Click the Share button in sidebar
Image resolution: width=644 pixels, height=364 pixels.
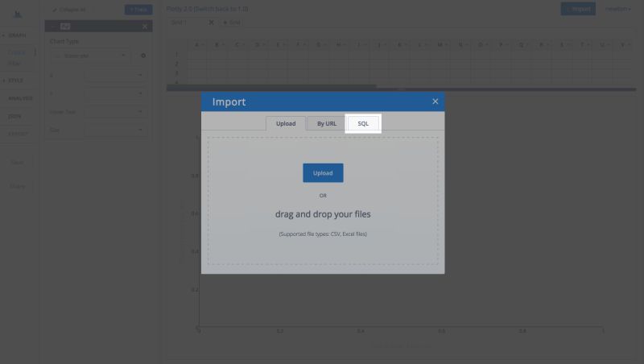[x=17, y=187]
